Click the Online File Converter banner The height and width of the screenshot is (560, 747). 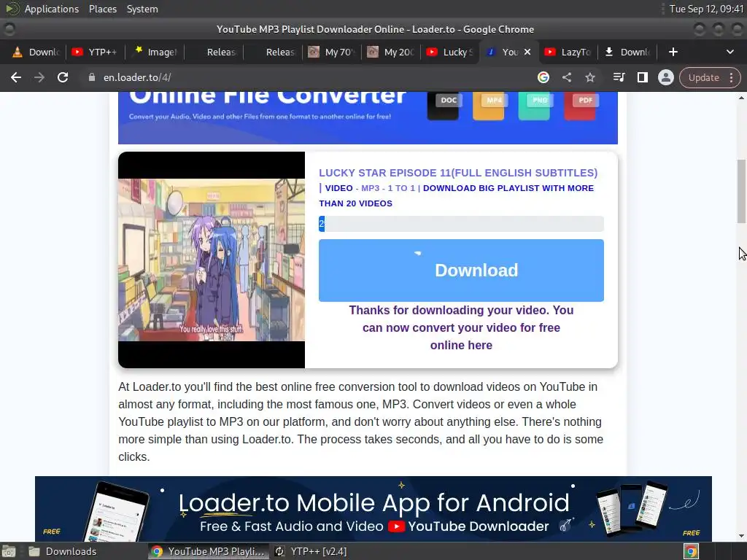point(368,117)
